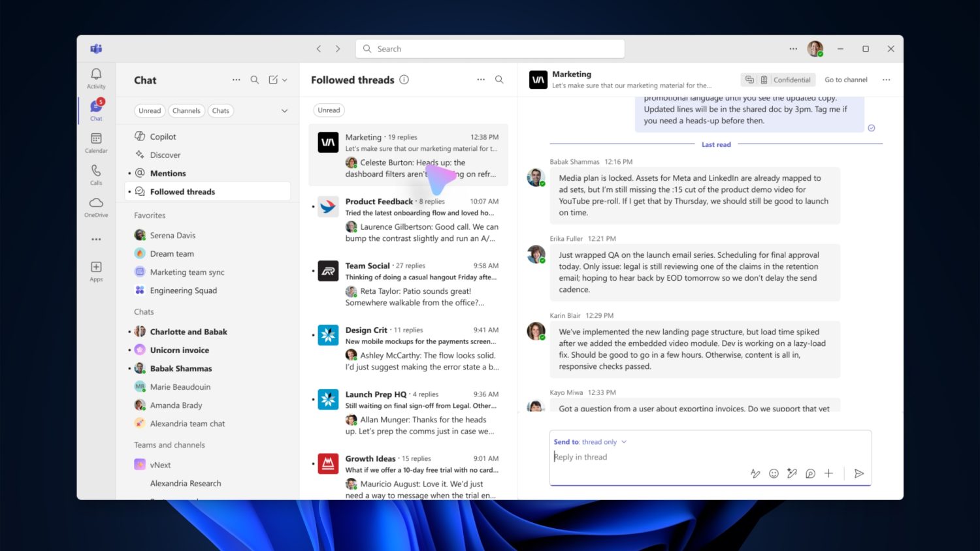Image resolution: width=980 pixels, height=551 pixels.
Task: Collapse the Favorites section header
Action: [150, 215]
